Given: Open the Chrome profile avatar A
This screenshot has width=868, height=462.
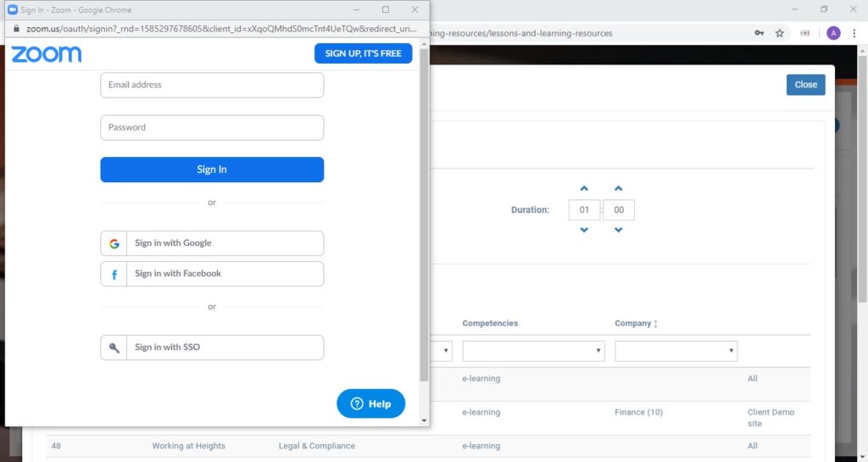Looking at the screenshot, I should click(833, 33).
